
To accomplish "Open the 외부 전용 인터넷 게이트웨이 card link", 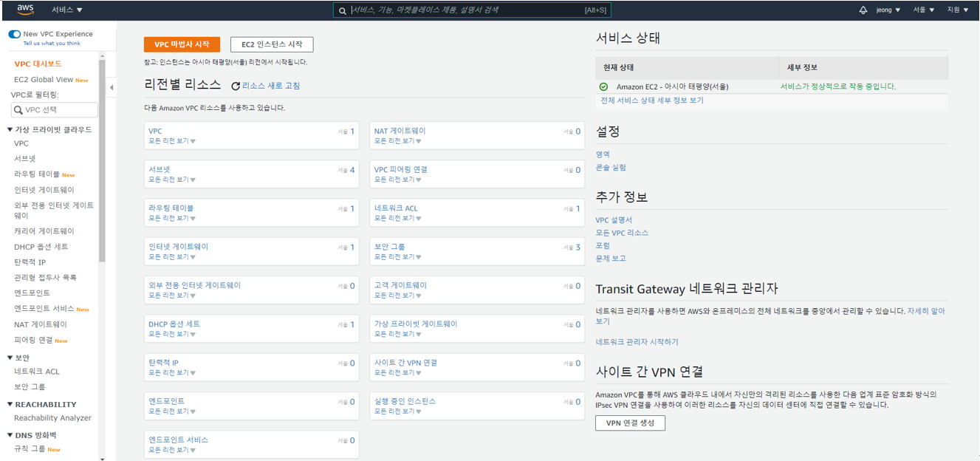I will (194, 285).
